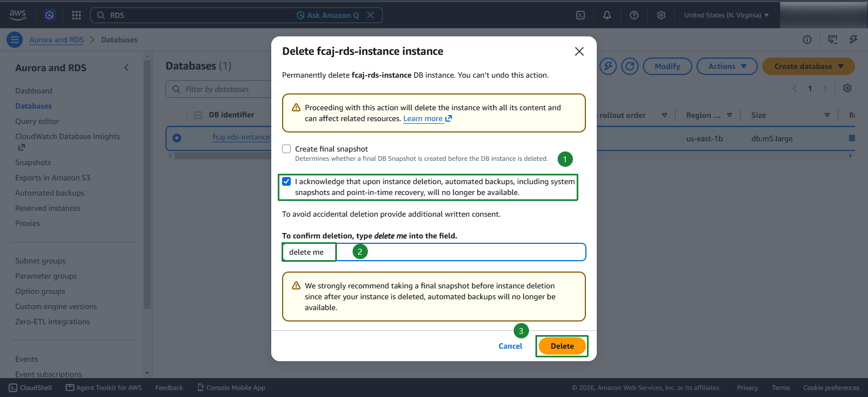Open the United States (N. Virginia) region selector
868x397 pixels.
pyautogui.click(x=726, y=15)
